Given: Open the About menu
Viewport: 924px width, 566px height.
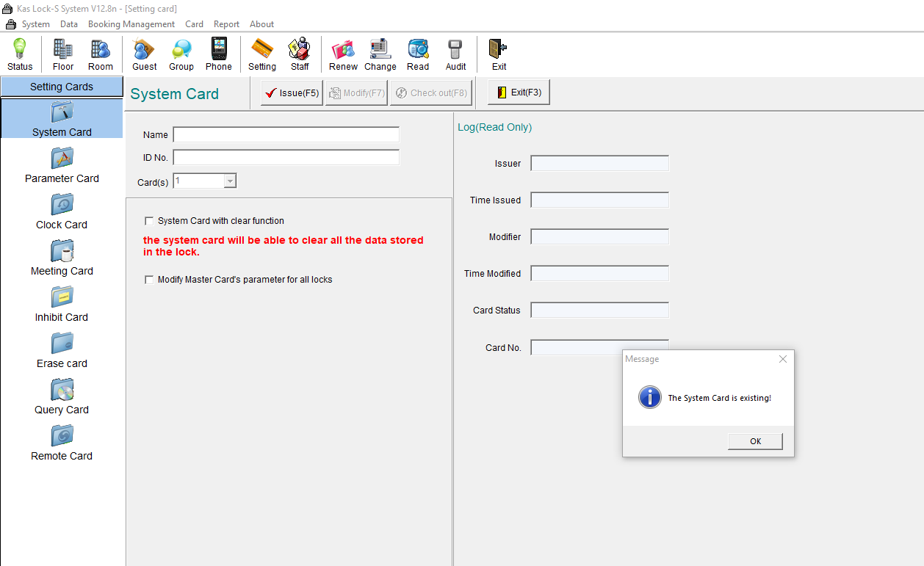Looking at the screenshot, I should [261, 24].
